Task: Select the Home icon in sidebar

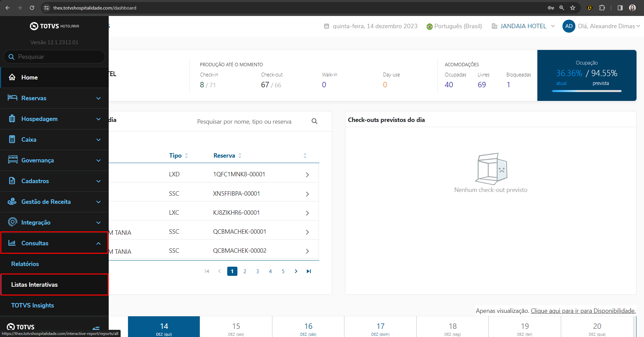Action: 12,77
